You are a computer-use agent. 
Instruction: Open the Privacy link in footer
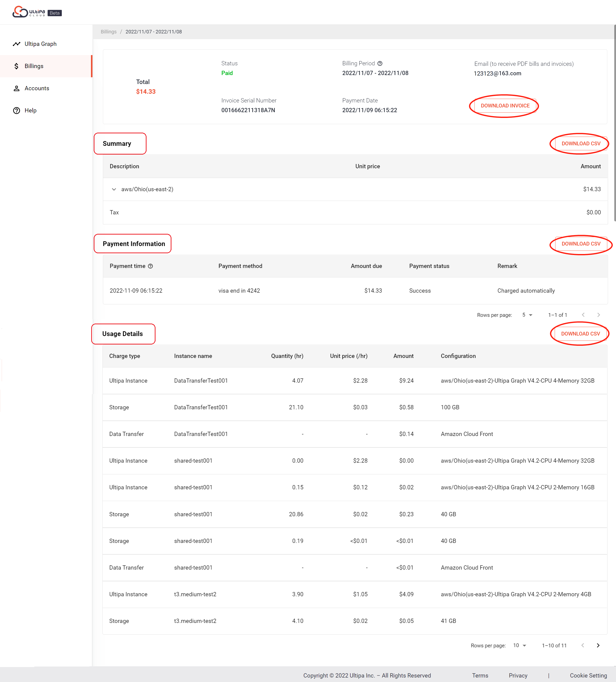[x=518, y=676]
